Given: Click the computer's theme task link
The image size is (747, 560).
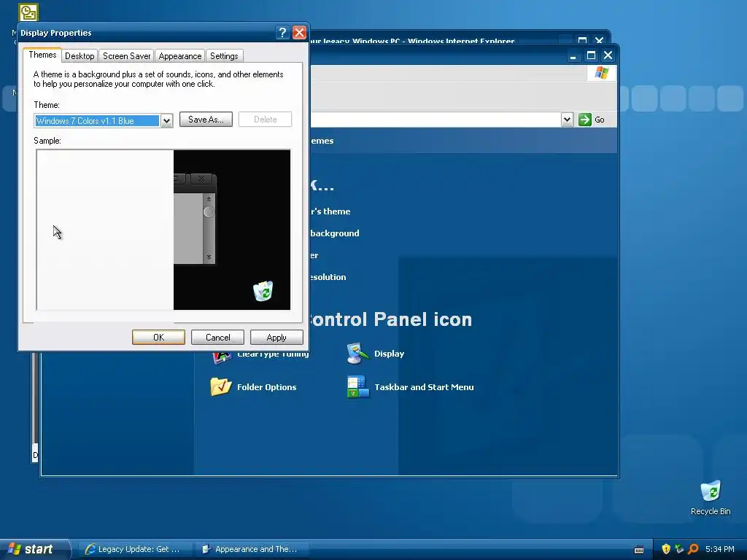Looking at the screenshot, I should pyautogui.click(x=330, y=211).
